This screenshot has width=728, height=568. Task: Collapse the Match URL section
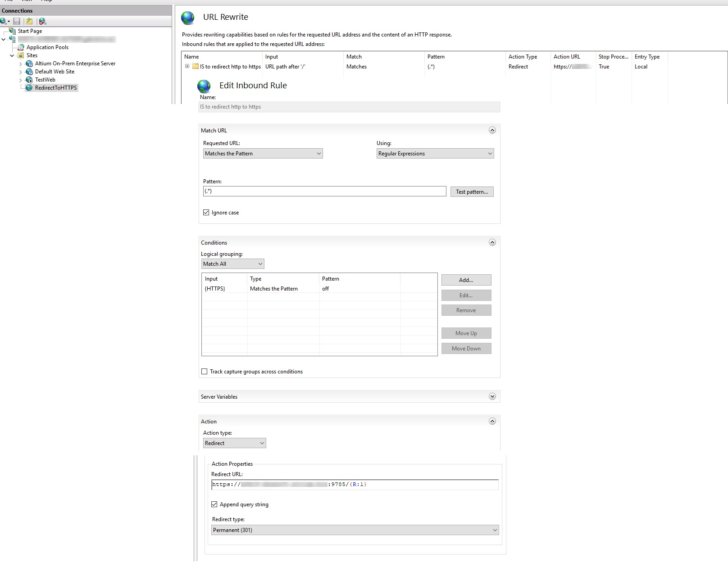tap(492, 130)
